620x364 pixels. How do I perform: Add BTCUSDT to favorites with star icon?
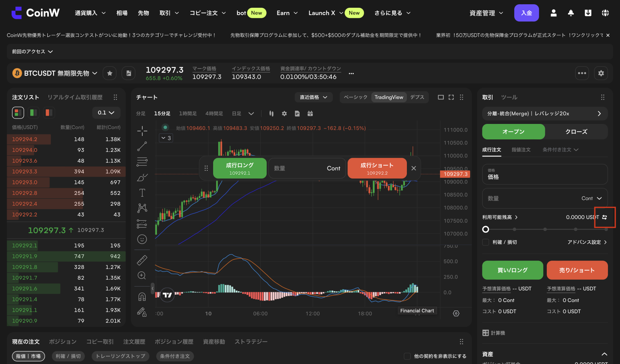point(110,73)
